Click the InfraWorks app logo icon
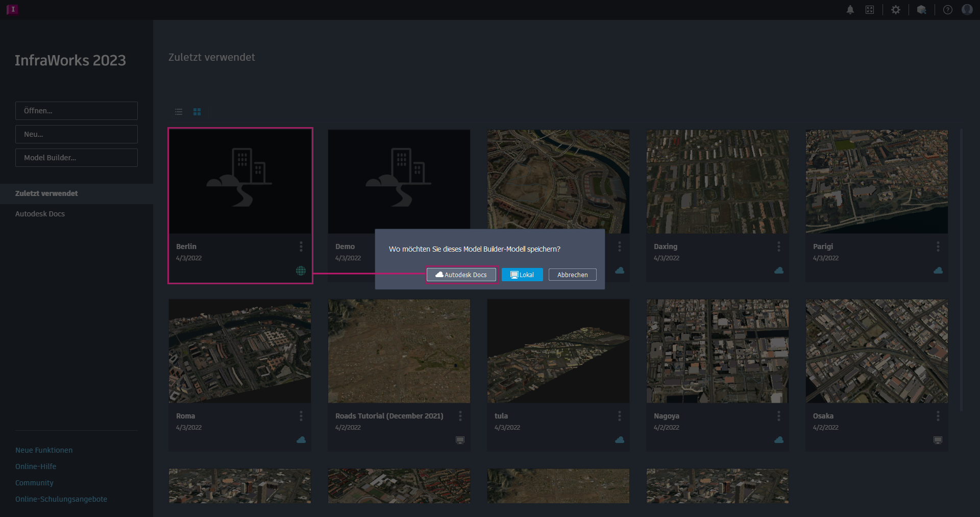Viewport: 980px width, 517px height. pos(12,9)
